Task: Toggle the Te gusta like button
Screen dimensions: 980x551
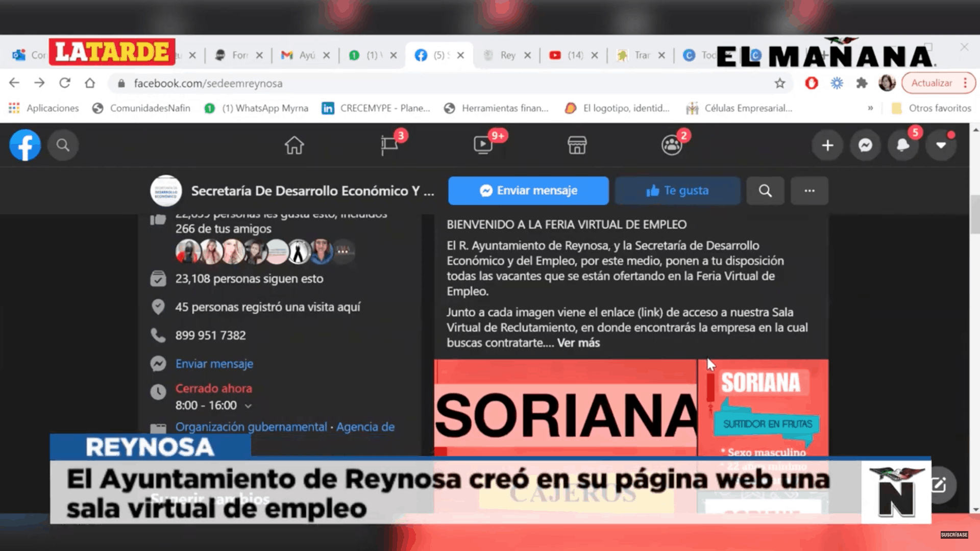Action: [677, 190]
